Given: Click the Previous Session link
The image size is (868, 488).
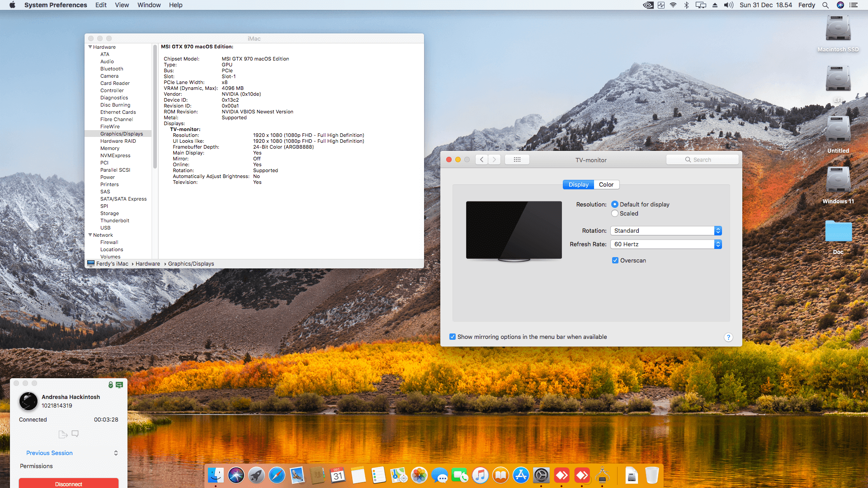Looking at the screenshot, I should pos(49,453).
